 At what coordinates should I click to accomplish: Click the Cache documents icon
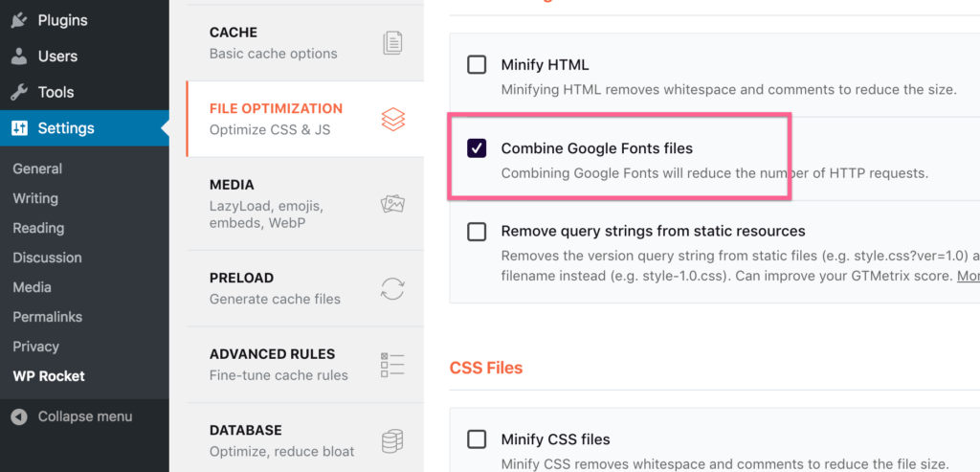[392, 42]
